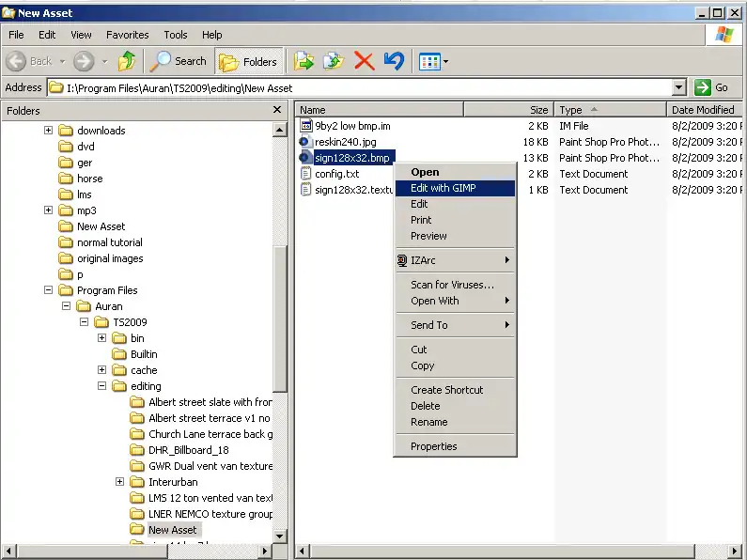Select the 9by2 low bmp.im file
This screenshot has width=747, height=560.
point(352,126)
